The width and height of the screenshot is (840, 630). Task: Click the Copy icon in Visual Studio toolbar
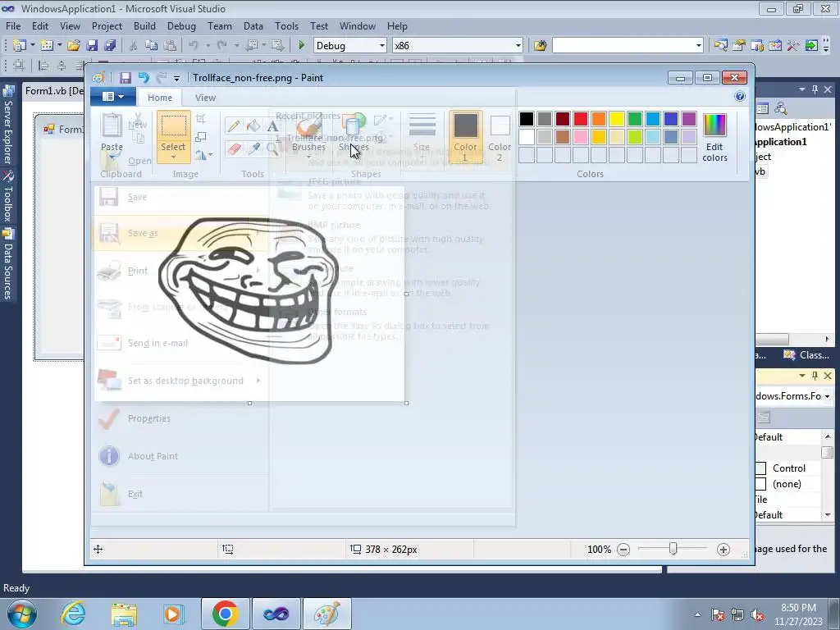152,46
